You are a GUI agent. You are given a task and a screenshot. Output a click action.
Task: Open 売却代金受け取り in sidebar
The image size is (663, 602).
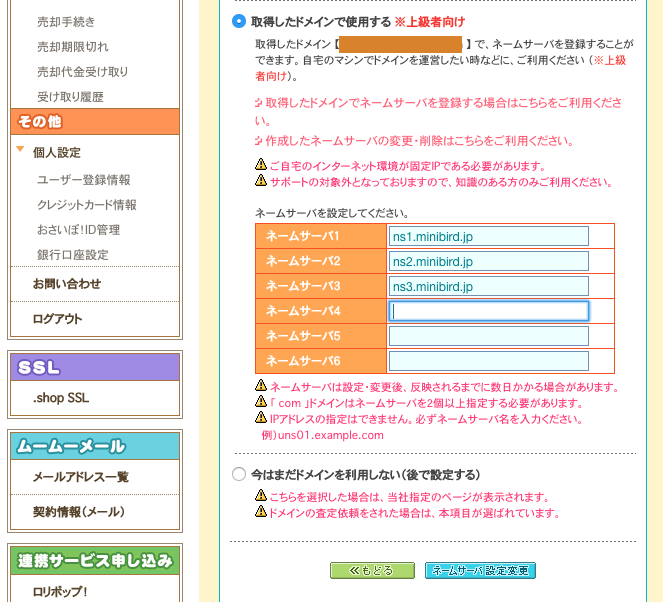(x=82, y=72)
